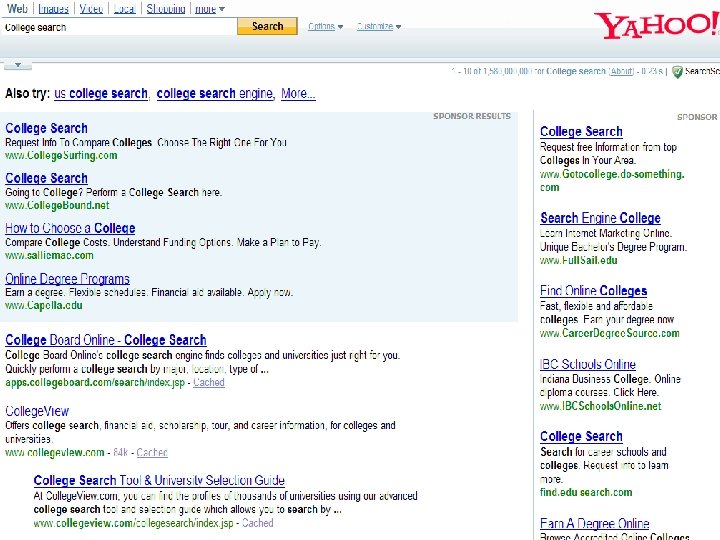Open the 'How to Choose a College' link

coord(70,228)
